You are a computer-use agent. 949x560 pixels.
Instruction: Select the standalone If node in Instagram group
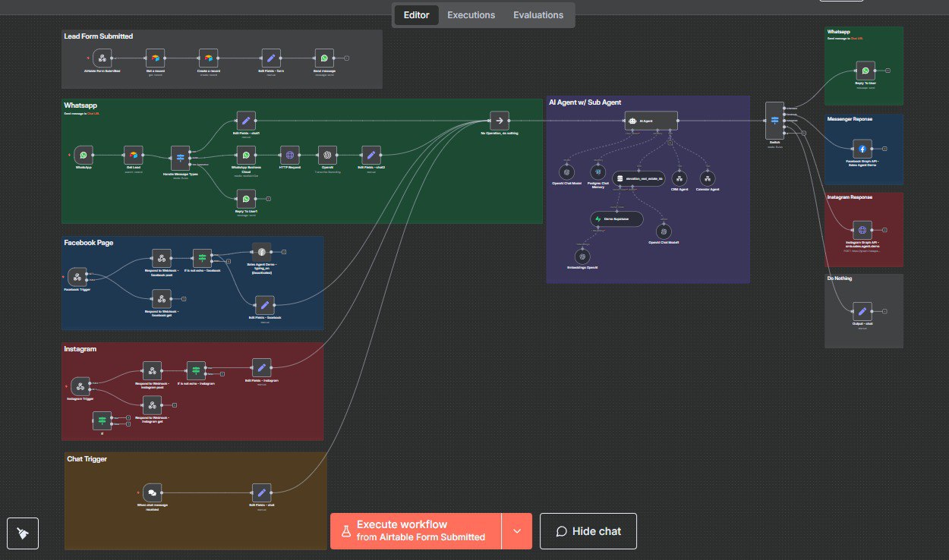102,420
